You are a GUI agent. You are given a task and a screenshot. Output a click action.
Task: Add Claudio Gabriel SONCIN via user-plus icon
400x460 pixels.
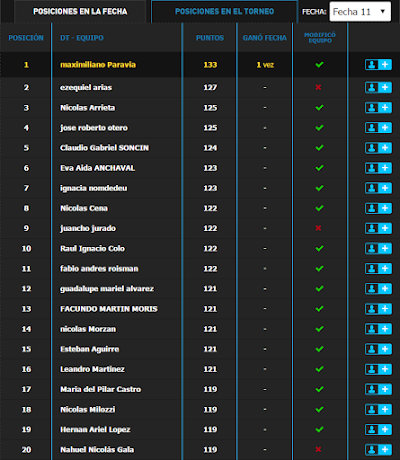click(378, 148)
